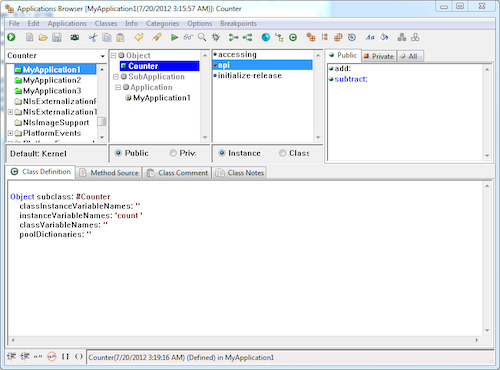Click the applications list scrollbar thumb
The width and height of the screenshot is (500, 370).
pyautogui.click(x=102, y=122)
